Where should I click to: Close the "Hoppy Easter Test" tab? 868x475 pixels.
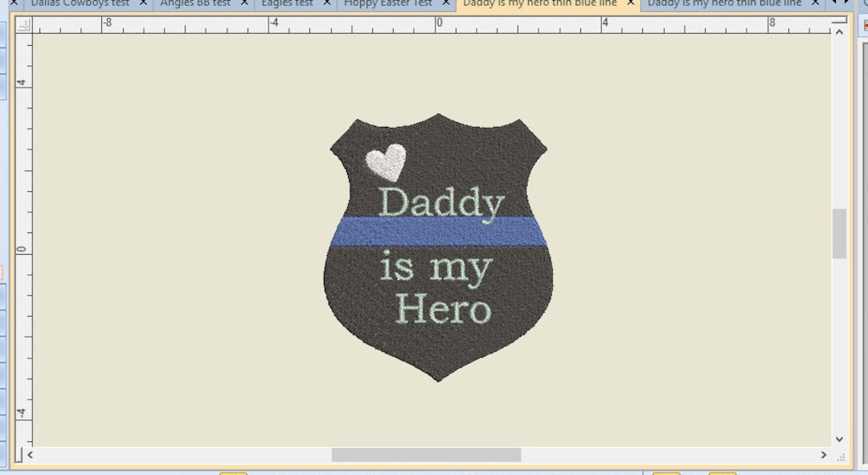click(445, 3)
